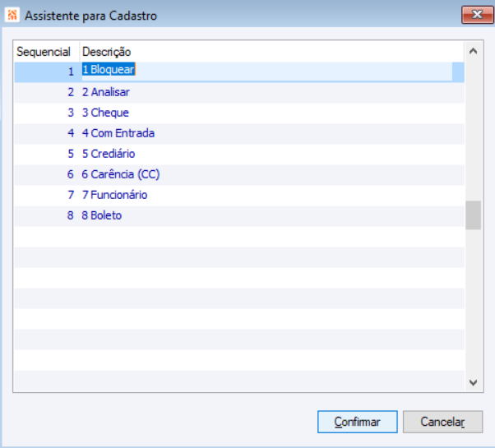Screen dimensions: 495x448
Task: Click the scrollbar down arrow
Action: pos(473,381)
